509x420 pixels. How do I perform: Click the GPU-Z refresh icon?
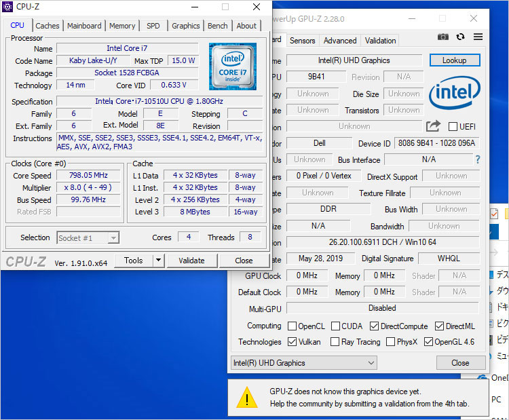tap(461, 37)
